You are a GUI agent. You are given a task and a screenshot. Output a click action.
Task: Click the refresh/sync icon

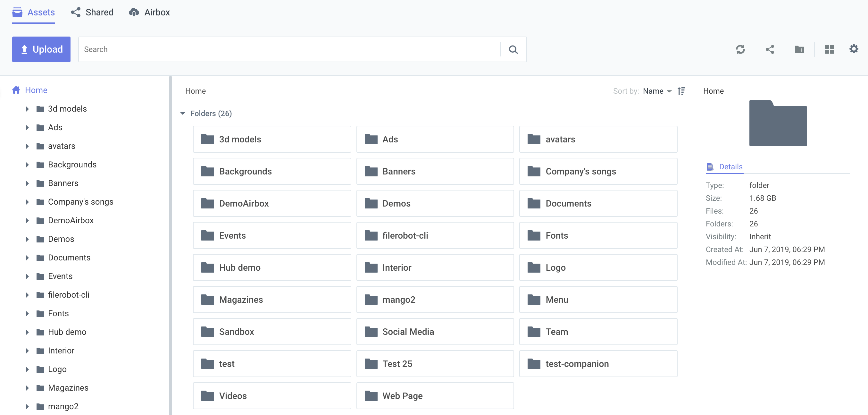tap(741, 50)
